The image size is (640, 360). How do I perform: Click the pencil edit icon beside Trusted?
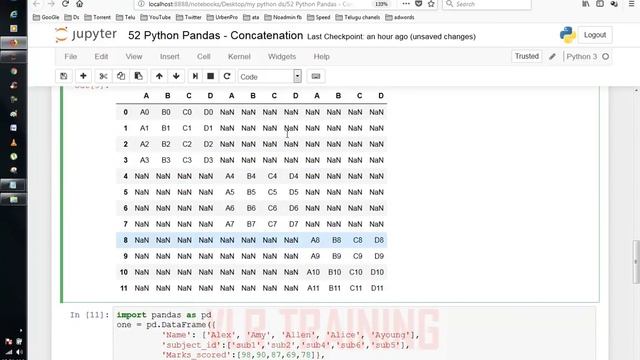(552, 56)
